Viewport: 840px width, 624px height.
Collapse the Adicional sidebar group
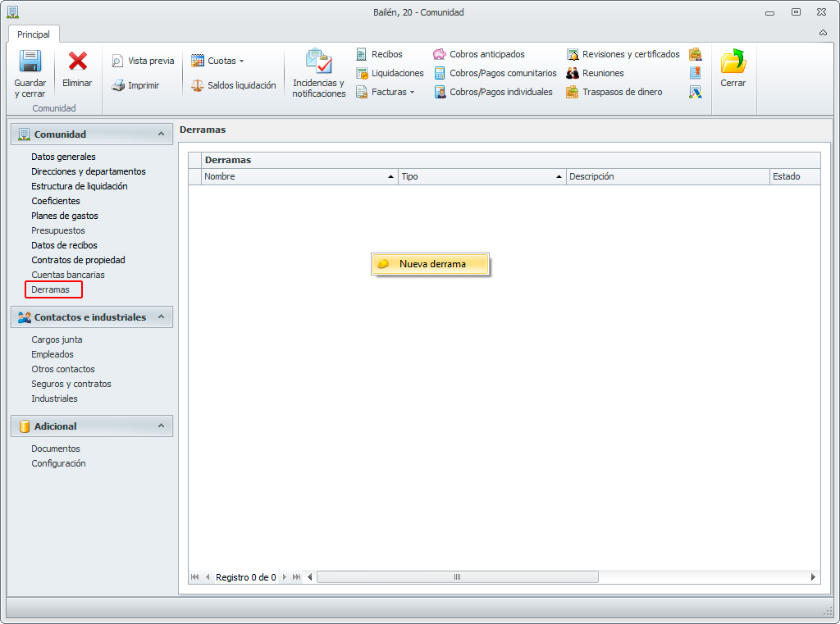point(161,426)
